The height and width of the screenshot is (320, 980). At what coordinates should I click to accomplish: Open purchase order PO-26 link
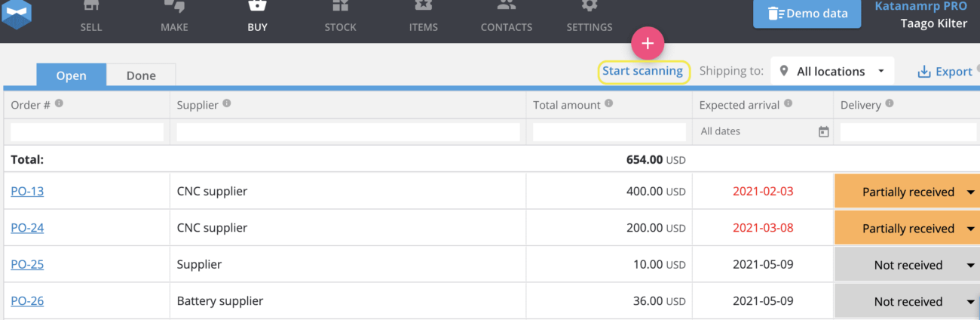coord(27,301)
